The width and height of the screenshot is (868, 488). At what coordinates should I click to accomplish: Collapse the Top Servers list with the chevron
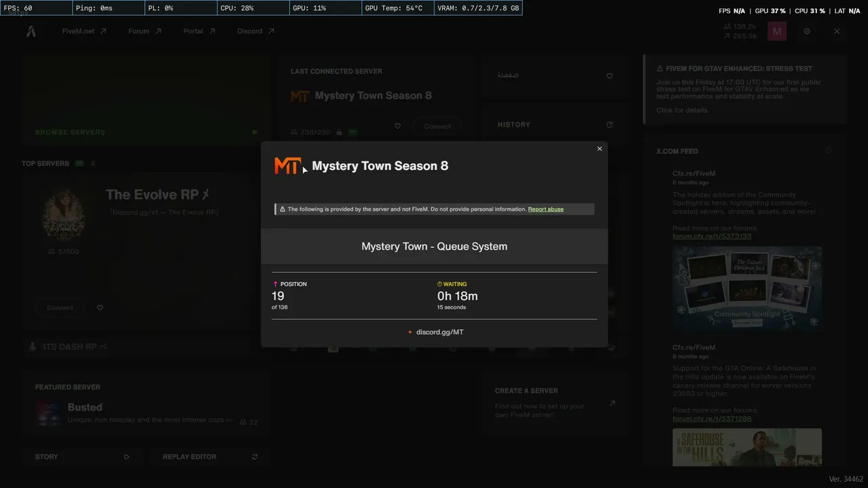[93, 163]
